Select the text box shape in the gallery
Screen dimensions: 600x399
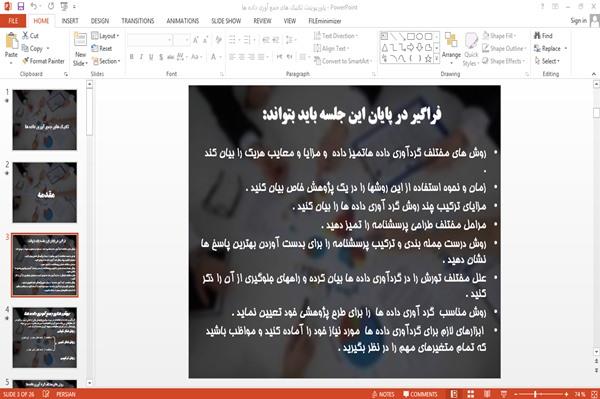384,37
